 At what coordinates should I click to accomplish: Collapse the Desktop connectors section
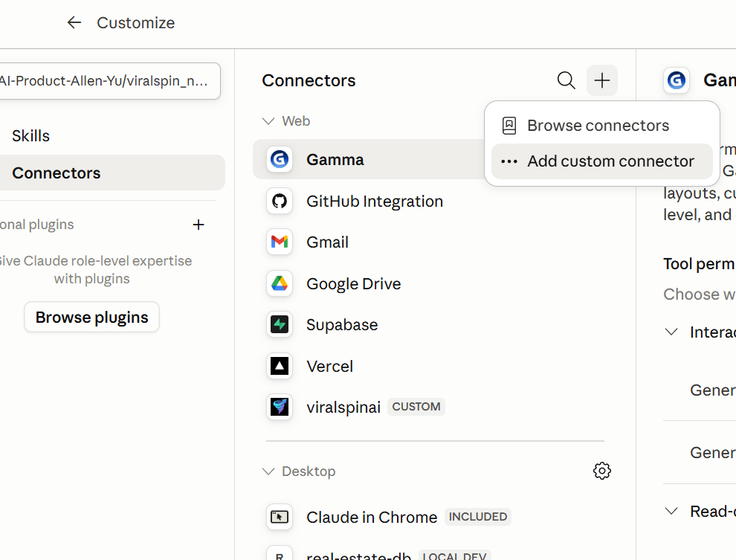pos(268,472)
